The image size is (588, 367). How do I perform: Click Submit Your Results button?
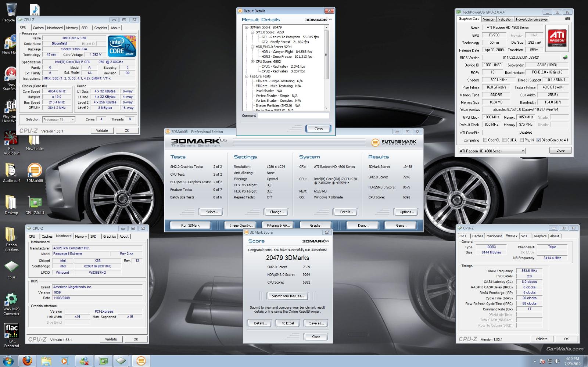[x=288, y=296]
